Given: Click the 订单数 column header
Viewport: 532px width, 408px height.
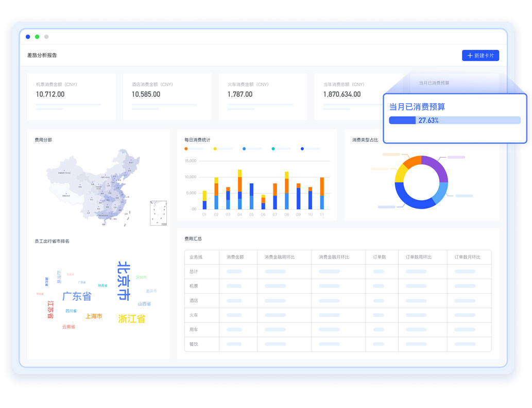Looking at the screenshot, I should (x=380, y=257).
